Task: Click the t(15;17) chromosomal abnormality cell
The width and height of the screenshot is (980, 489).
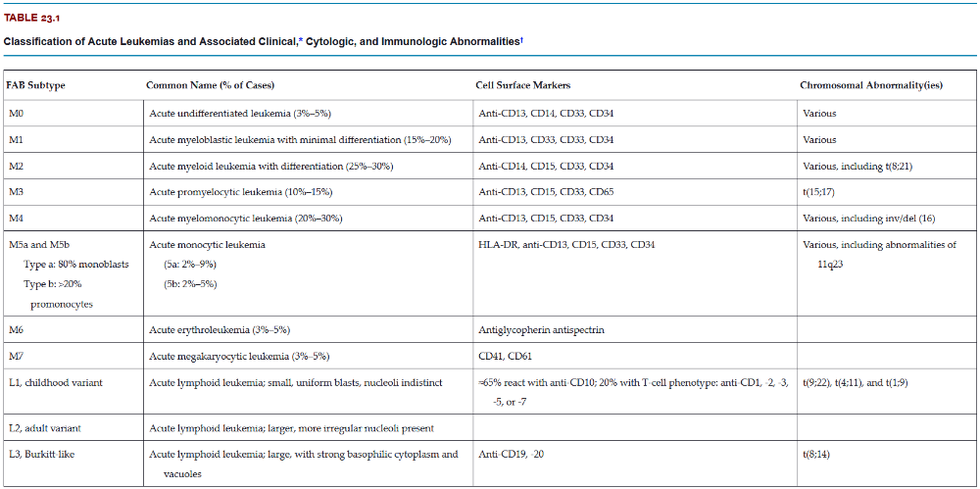Action: [x=818, y=192]
